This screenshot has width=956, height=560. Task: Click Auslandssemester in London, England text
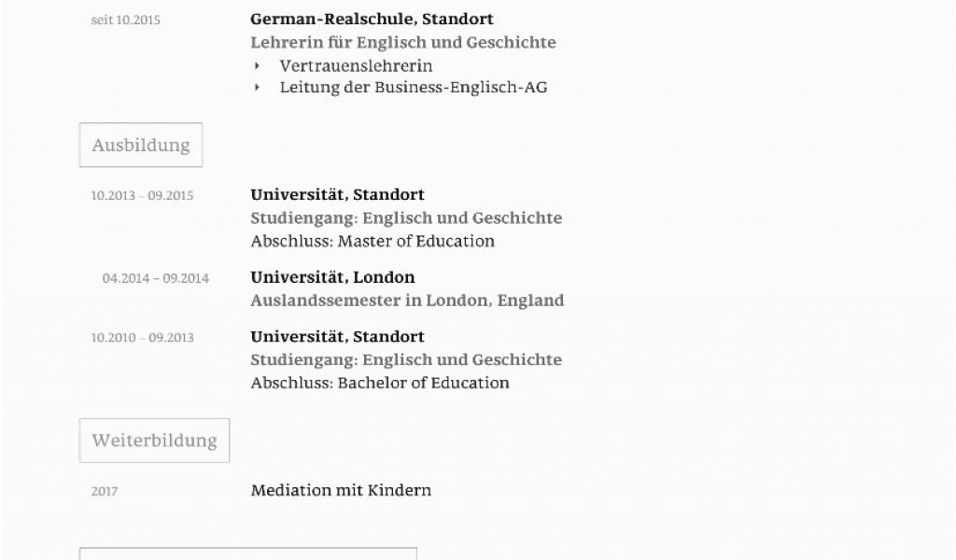(x=407, y=301)
